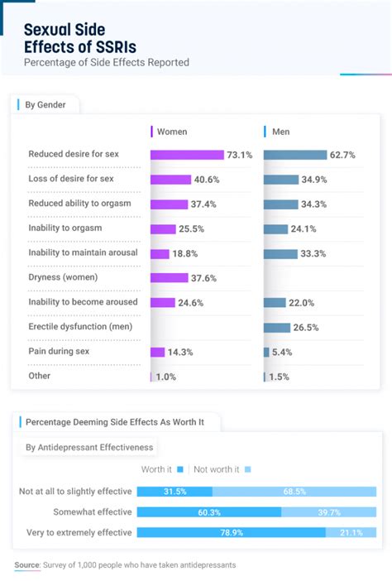Click the Pain during sex row label

tap(59, 351)
